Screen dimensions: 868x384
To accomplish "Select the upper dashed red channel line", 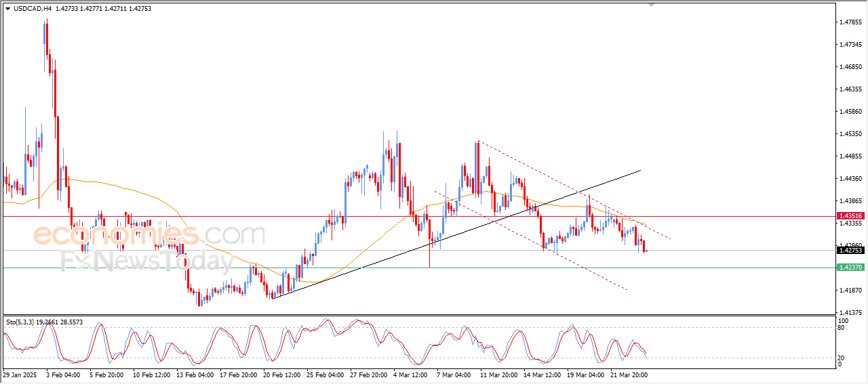I will click(575, 190).
